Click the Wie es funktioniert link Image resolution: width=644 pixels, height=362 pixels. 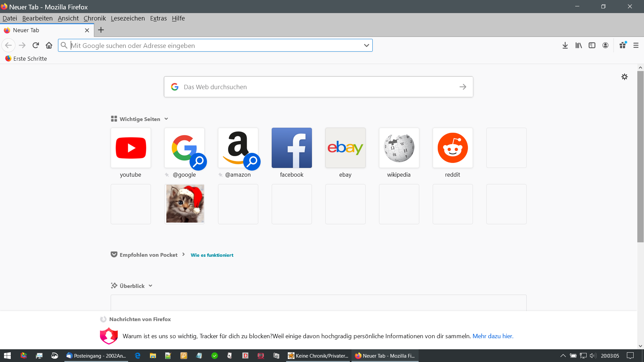coord(212,255)
